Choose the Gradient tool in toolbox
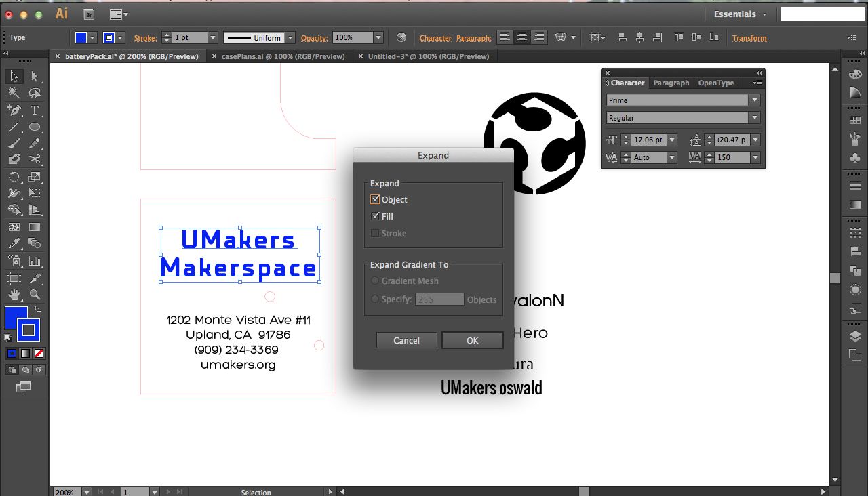 35,228
